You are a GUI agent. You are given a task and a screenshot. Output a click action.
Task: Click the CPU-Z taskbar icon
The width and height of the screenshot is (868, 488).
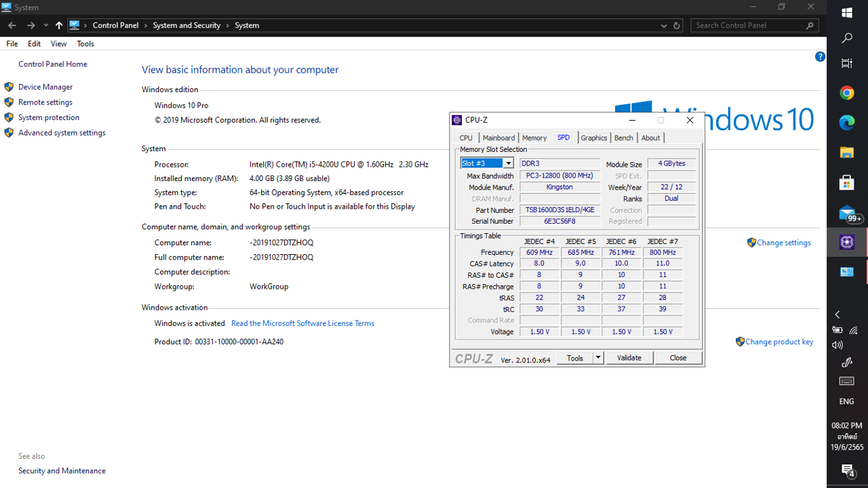tap(847, 242)
